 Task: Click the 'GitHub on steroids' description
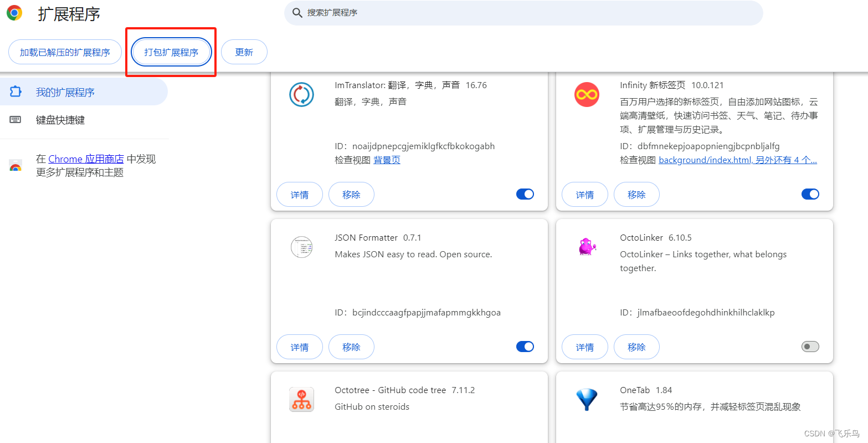(372, 407)
